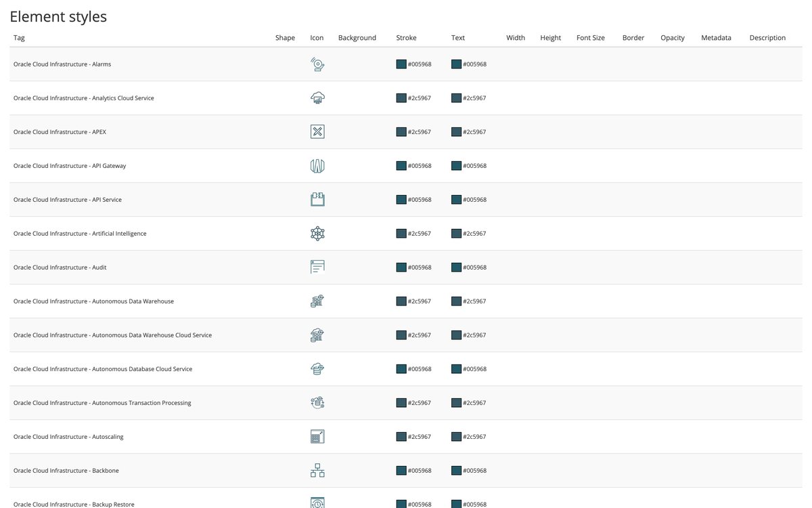Click the Shape column header

coord(285,38)
